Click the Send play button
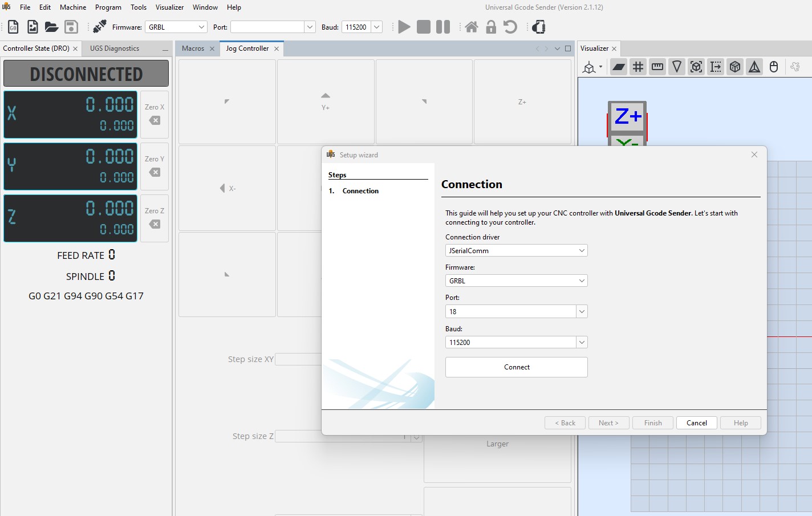The width and height of the screenshot is (812, 516). coord(404,27)
